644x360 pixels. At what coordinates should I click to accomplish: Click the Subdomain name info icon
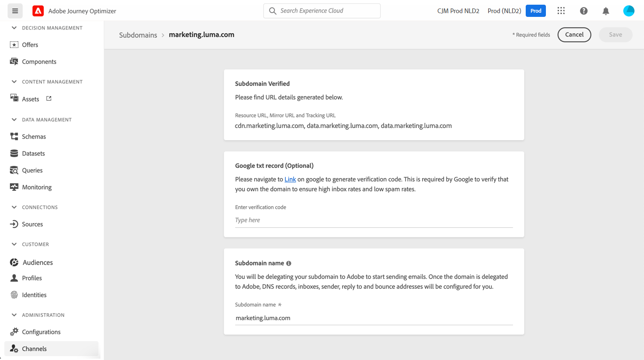click(x=289, y=263)
